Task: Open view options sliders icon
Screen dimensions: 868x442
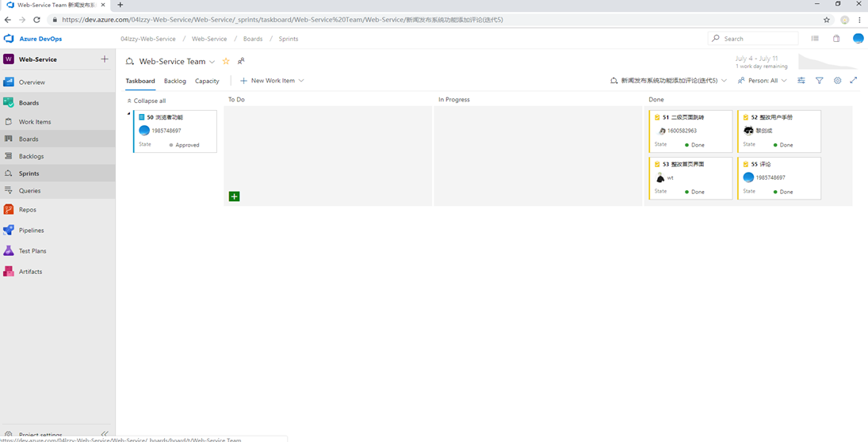Action: click(x=801, y=80)
